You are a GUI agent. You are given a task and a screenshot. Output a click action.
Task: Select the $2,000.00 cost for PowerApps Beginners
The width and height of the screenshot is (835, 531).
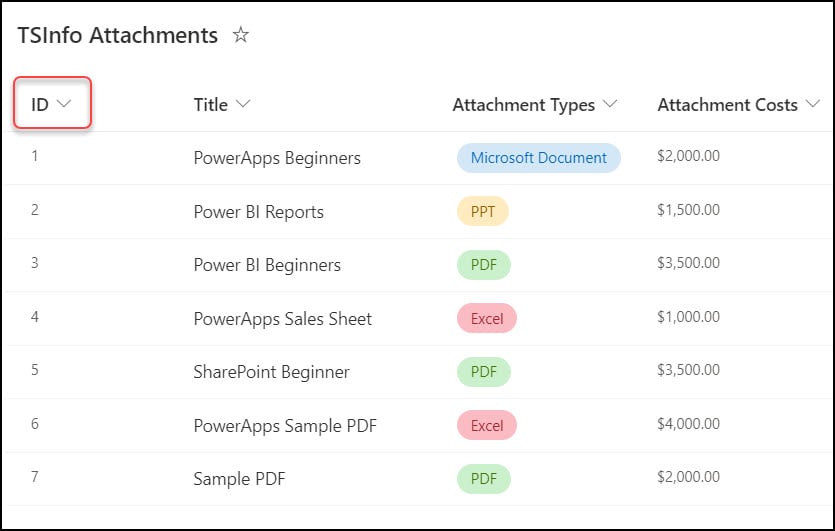[688, 156]
